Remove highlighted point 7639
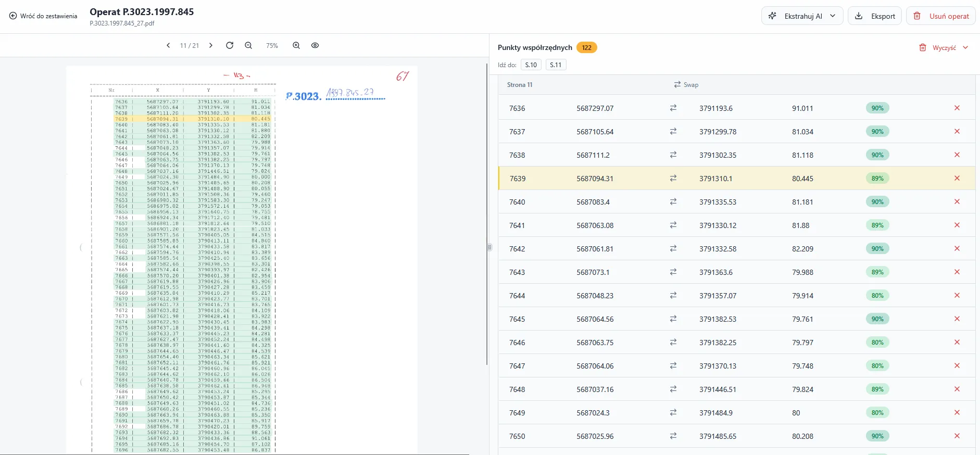 click(x=957, y=178)
